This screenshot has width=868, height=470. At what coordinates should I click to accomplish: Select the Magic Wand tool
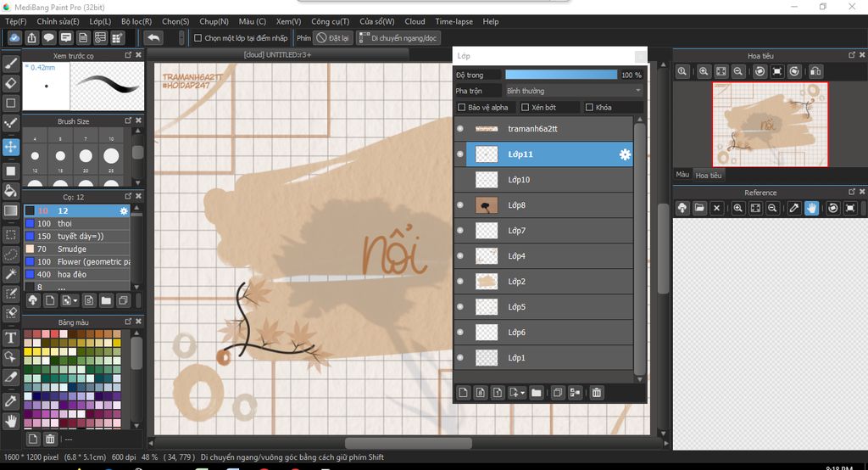[10, 274]
